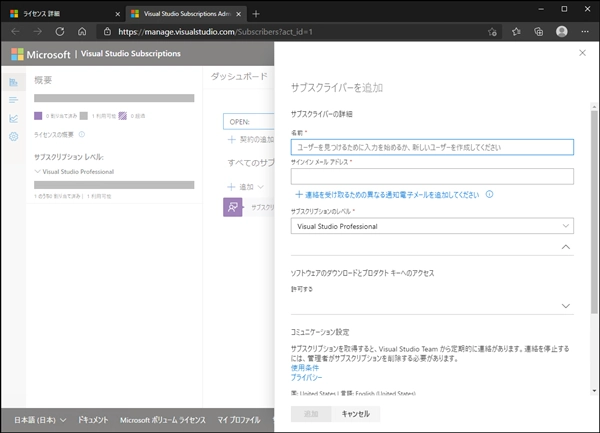600x433 pixels.
Task: Click the コミュニケーション設定 heading
Action: pyautogui.click(x=320, y=332)
